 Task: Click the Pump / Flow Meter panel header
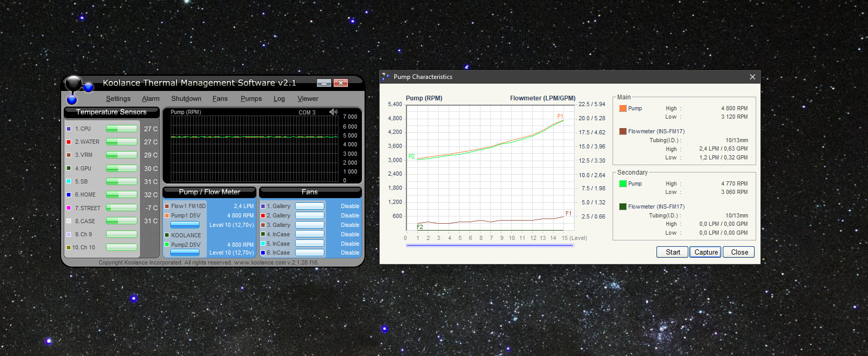(209, 192)
